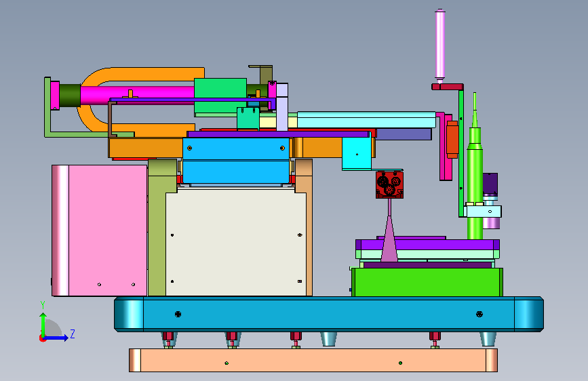Click the blue Z axis arrow
This screenshot has width=588, height=381.
pos(56,338)
